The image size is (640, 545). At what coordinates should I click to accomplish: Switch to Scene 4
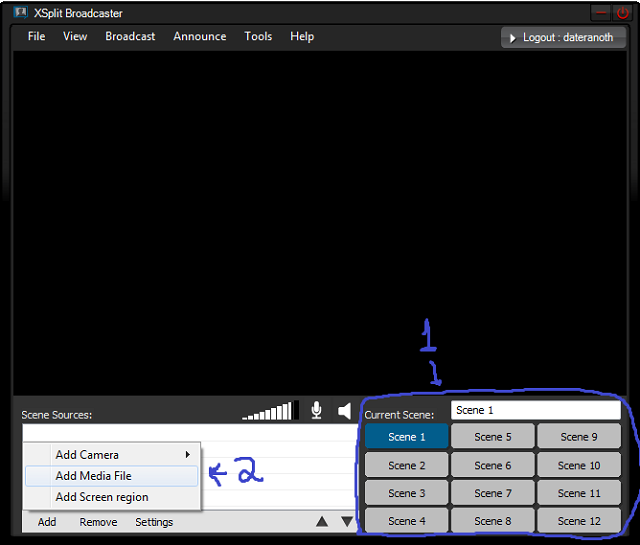(407, 521)
